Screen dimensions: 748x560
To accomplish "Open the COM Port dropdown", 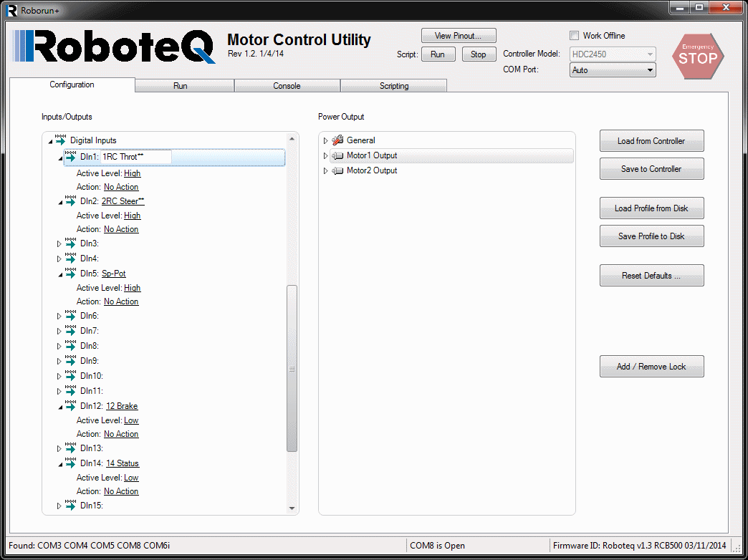I will click(x=612, y=70).
